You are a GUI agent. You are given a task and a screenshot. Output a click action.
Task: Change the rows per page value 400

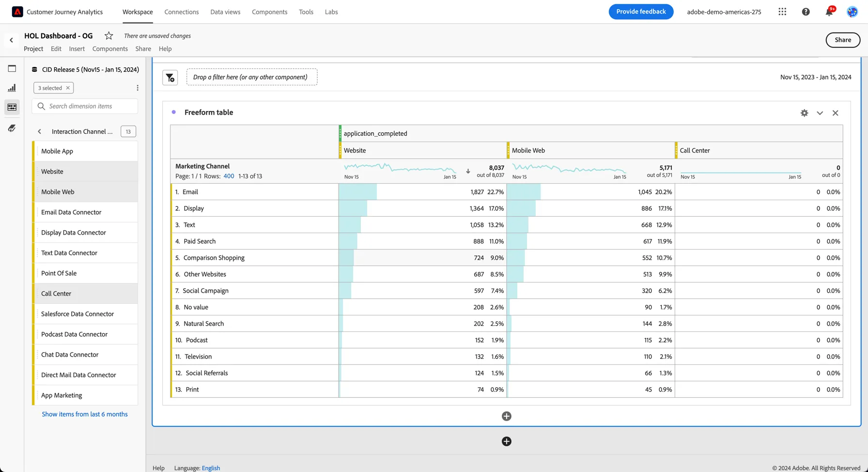(229, 176)
